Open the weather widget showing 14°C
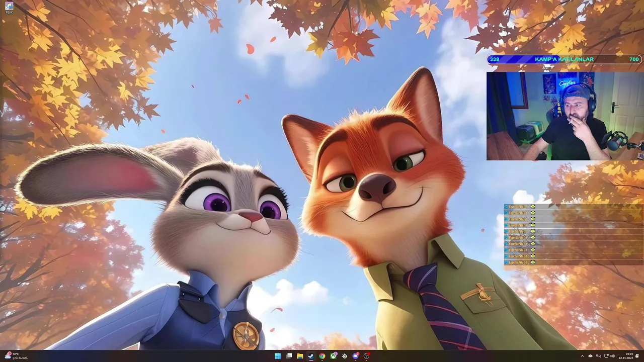The width and height of the screenshot is (644, 362). [x=16, y=356]
